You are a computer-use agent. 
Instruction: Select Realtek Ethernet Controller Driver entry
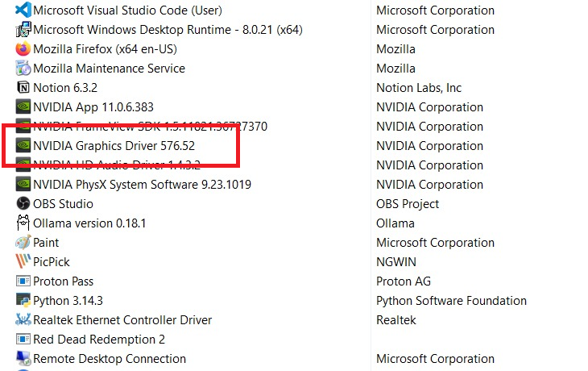click(x=122, y=320)
